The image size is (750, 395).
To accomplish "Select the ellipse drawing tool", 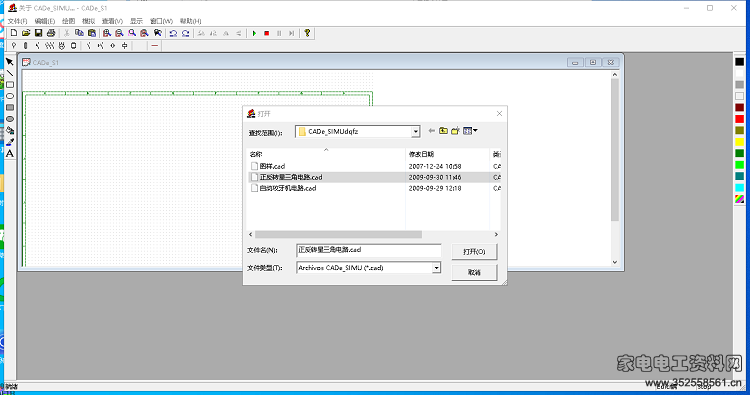I will (10, 96).
